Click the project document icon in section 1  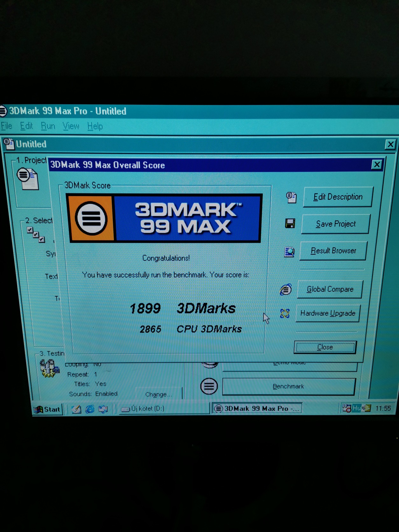click(28, 179)
